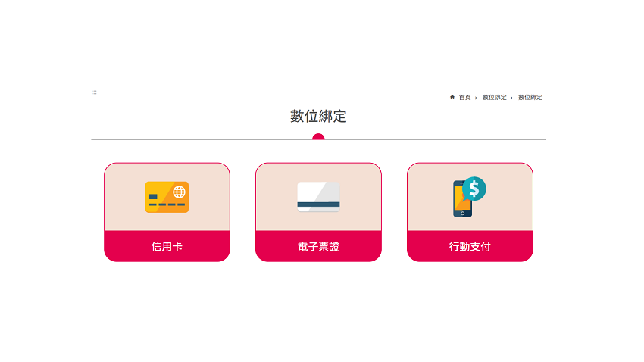644x362 pixels.
Task: Click the red semicircle marker under heading
Action: 318,136
